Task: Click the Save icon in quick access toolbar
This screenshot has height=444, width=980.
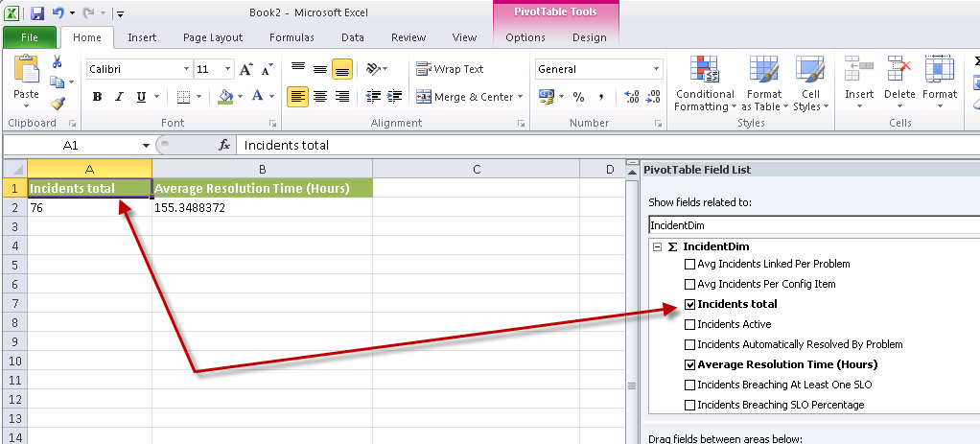Action: pyautogui.click(x=37, y=13)
